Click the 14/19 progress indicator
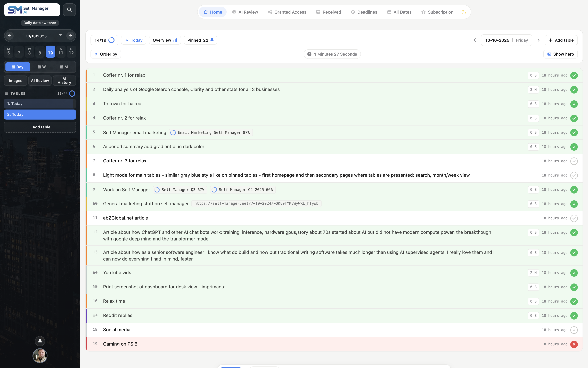The image size is (588, 368). pyautogui.click(x=104, y=40)
